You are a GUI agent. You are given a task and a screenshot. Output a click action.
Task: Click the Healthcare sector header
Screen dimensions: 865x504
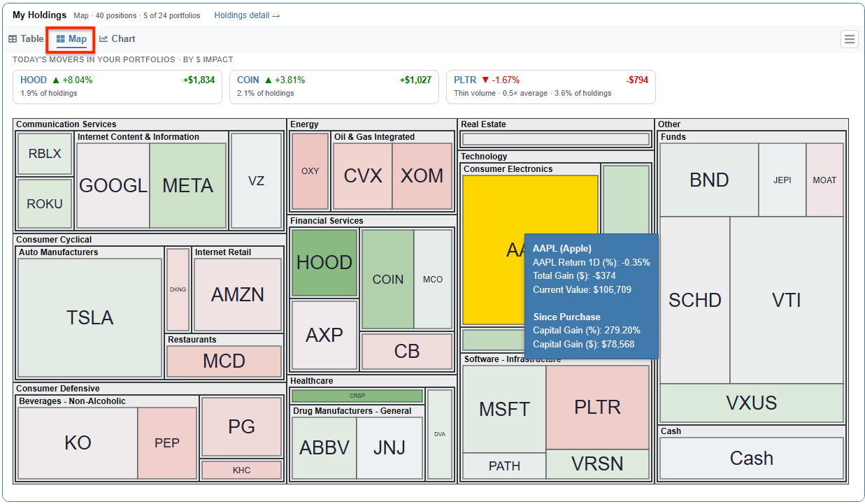click(x=312, y=381)
